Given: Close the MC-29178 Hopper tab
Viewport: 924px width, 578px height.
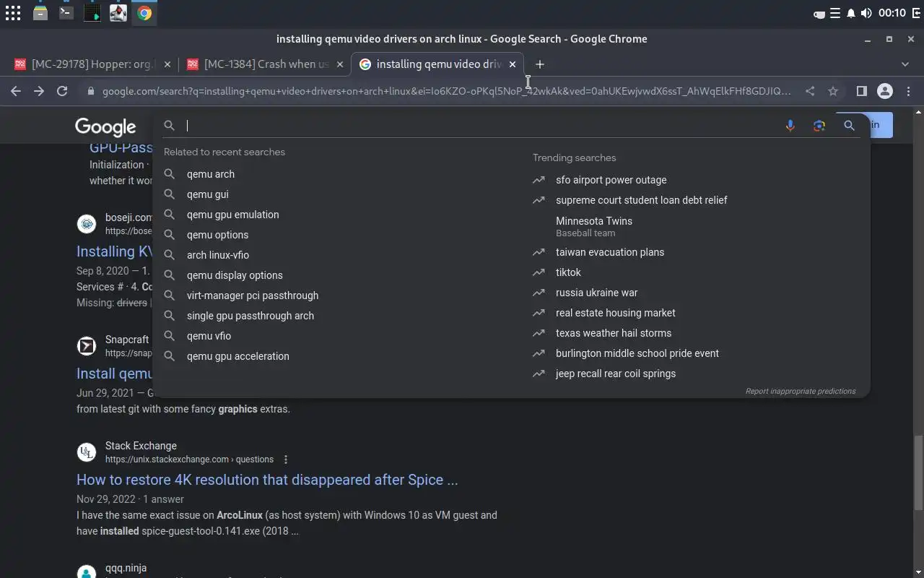Looking at the screenshot, I should [167, 64].
